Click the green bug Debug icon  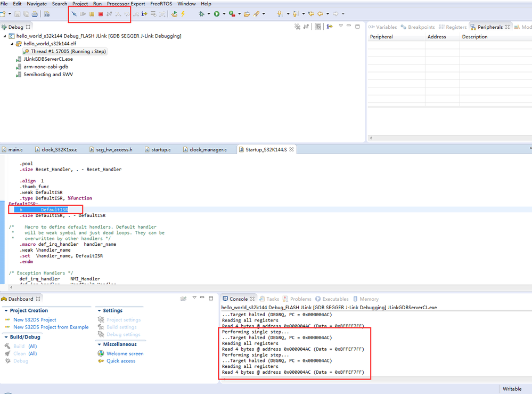201,14
